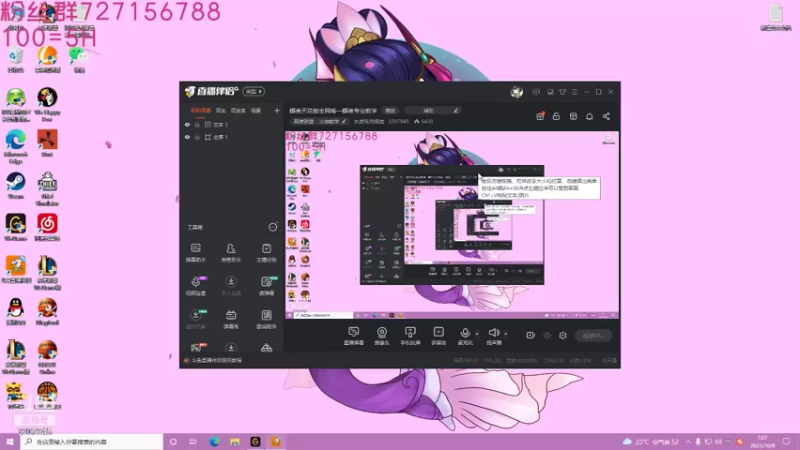Open Microsoft Edge desktop shortcut
This screenshot has height=450, width=800.
[x=16, y=146]
